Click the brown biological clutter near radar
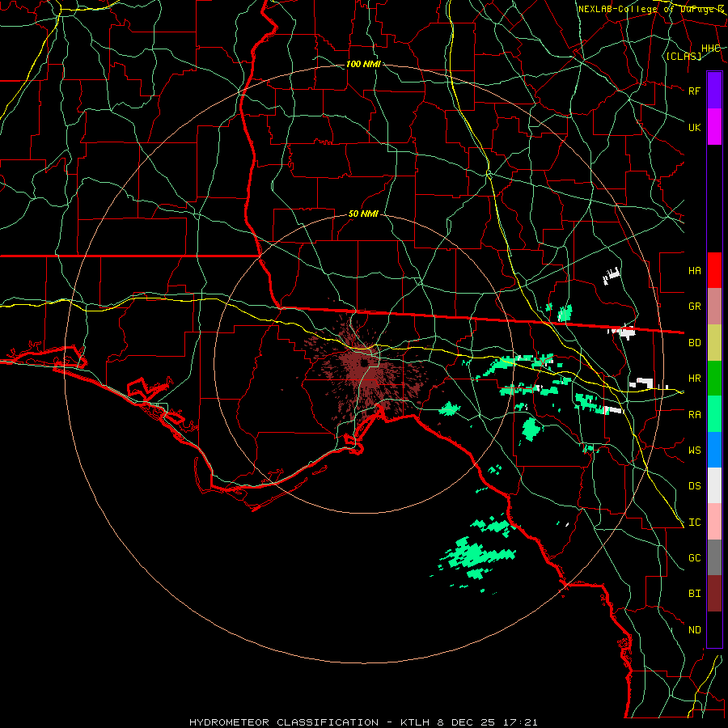Image resolution: width=728 pixels, height=728 pixels. coord(366,371)
